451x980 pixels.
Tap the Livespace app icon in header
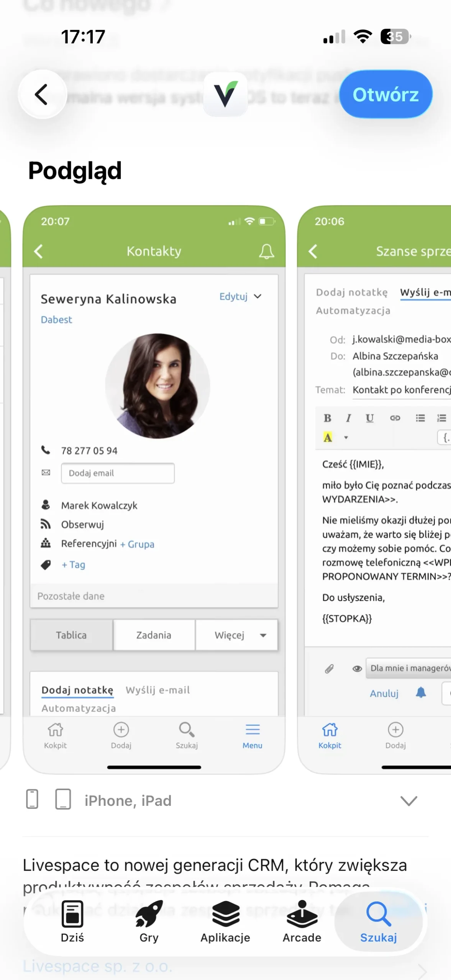pyautogui.click(x=225, y=95)
